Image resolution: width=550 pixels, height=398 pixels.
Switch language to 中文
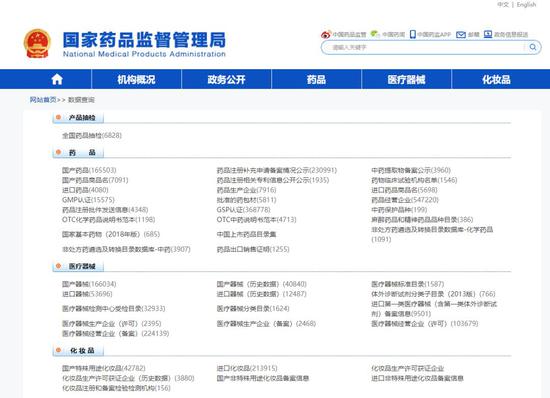click(503, 5)
